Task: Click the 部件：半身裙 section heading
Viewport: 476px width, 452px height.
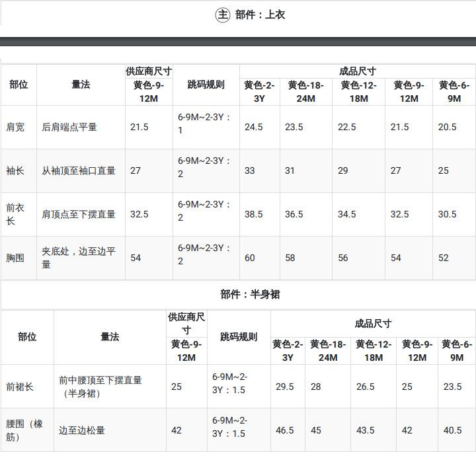Action: (x=250, y=294)
